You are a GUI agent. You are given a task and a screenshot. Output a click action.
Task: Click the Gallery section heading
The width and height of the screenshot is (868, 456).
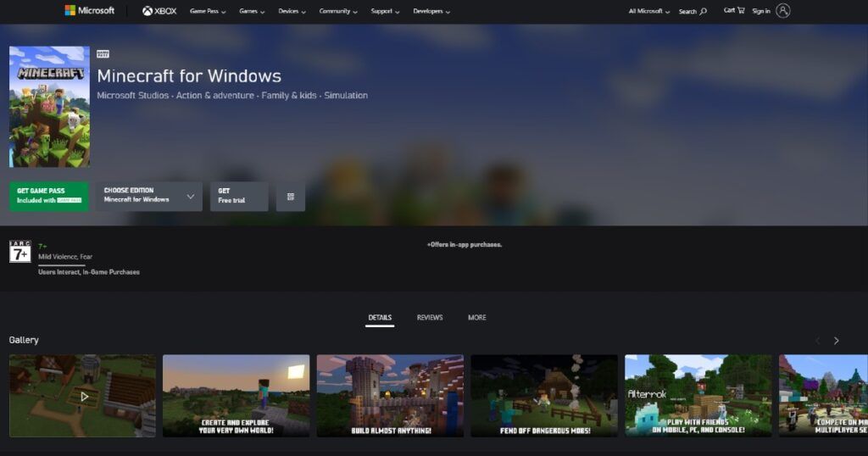coord(24,341)
